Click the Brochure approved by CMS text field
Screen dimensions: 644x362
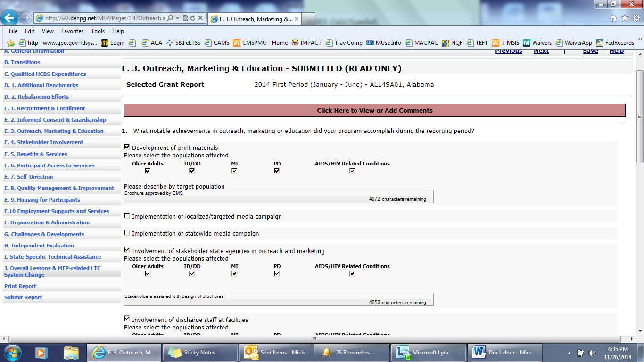click(x=279, y=196)
